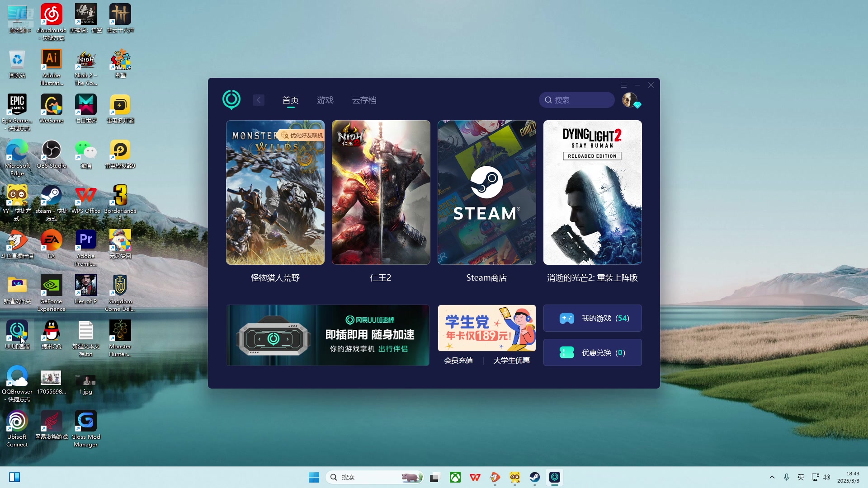Select the EA desktop icon

(x=52, y=244)
